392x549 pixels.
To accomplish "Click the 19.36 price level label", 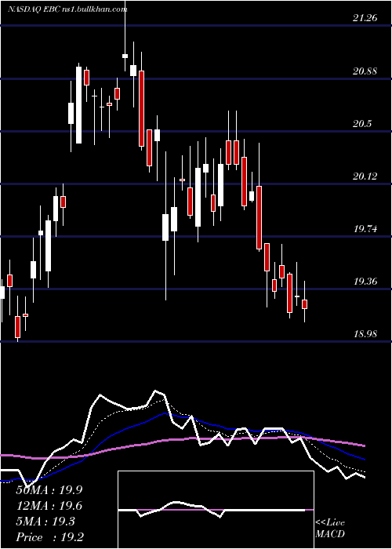I will (365, 282).
